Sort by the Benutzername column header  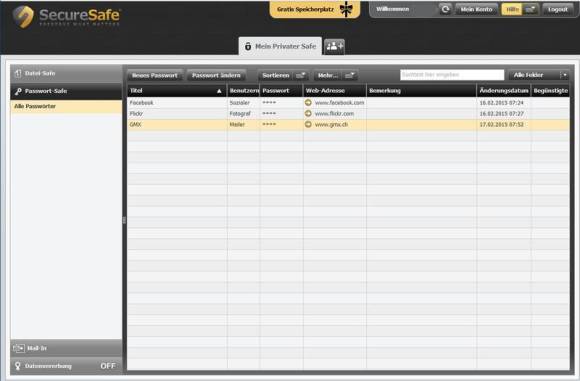pyautogui.click(x=243, y=91)
